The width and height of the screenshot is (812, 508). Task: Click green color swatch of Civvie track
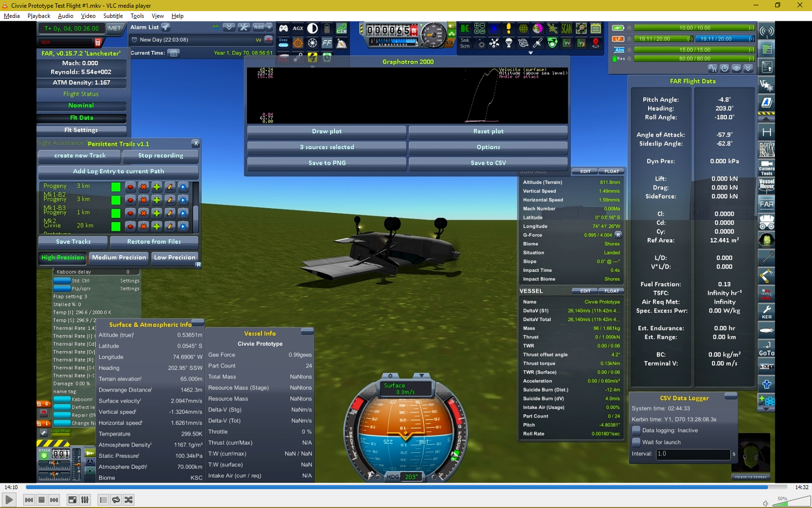tap(116, 226)
